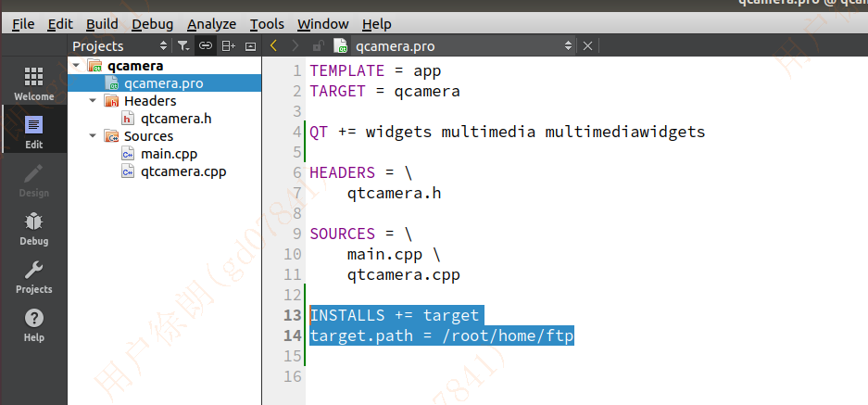Close the qcamera.pro document
This screenshot has height=405, width=868.
[588, 46]
